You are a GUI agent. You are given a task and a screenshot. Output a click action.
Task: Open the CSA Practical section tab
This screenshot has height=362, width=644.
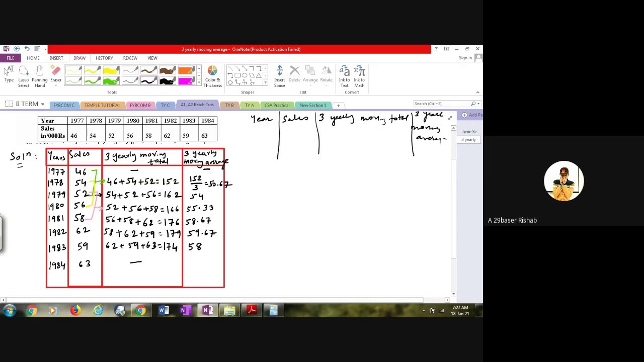[277, 105]
